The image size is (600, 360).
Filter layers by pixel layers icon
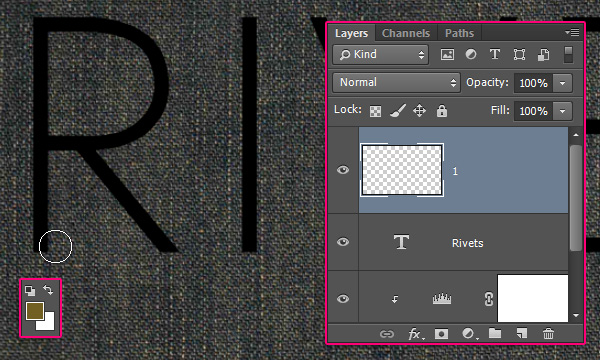[447, 54]
